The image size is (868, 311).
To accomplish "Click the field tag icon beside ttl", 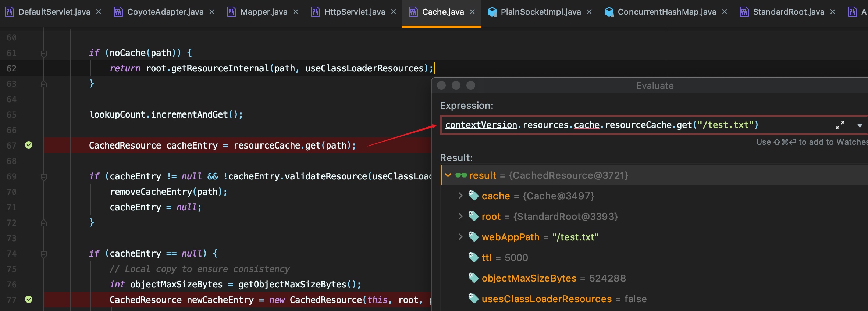I will tap(473, 257).
